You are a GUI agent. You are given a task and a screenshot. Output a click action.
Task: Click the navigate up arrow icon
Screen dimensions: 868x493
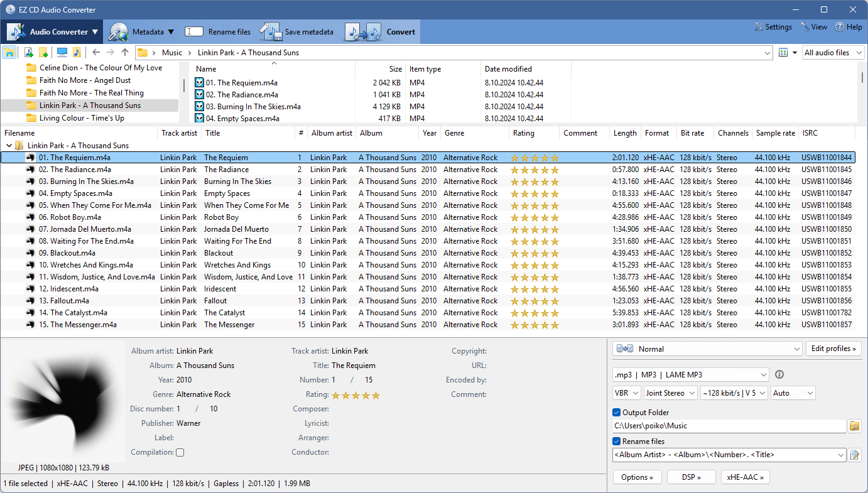coord(124,52)
